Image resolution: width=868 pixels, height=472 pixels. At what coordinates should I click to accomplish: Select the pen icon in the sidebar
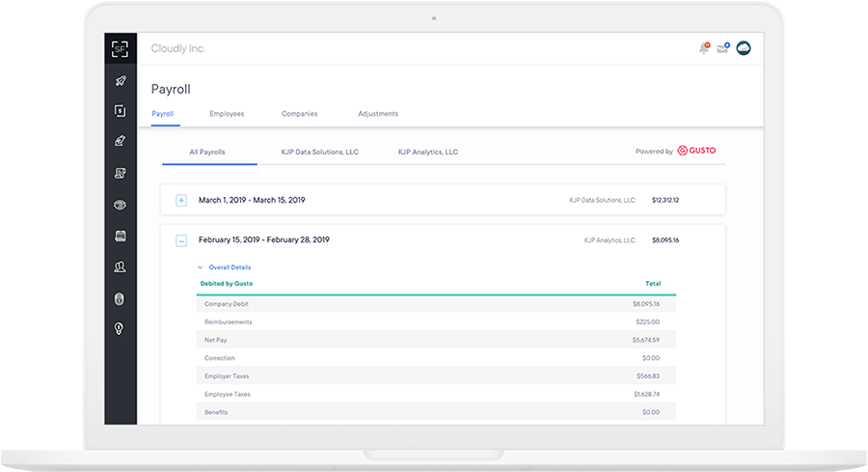120,142
